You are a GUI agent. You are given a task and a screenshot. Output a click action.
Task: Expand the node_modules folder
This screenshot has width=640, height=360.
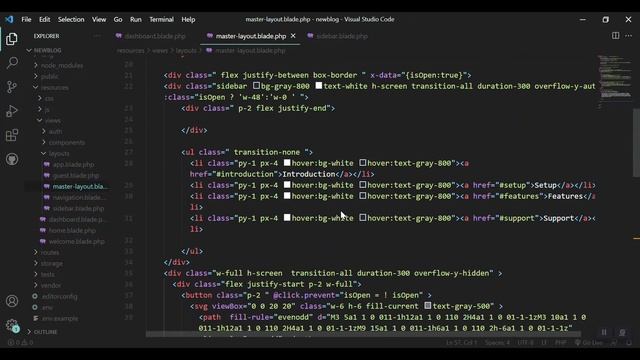tap(61, 65)
